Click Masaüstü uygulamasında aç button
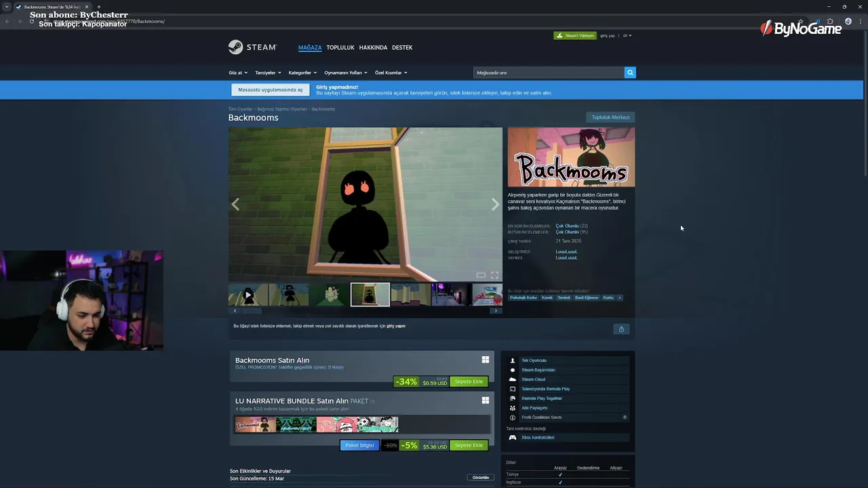This screenshot has height=488, width=868. [271, 89]
